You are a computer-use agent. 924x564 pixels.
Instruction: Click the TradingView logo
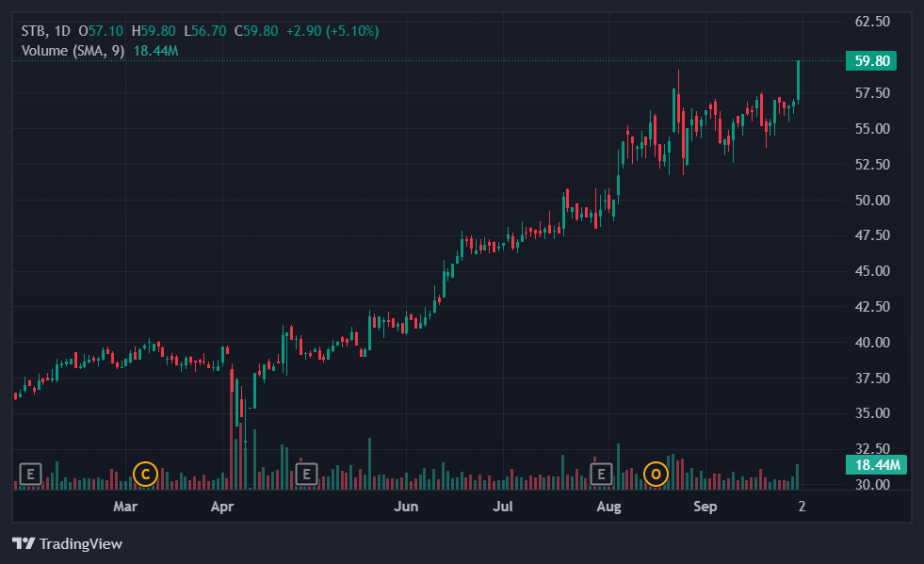tap(67, 543)
